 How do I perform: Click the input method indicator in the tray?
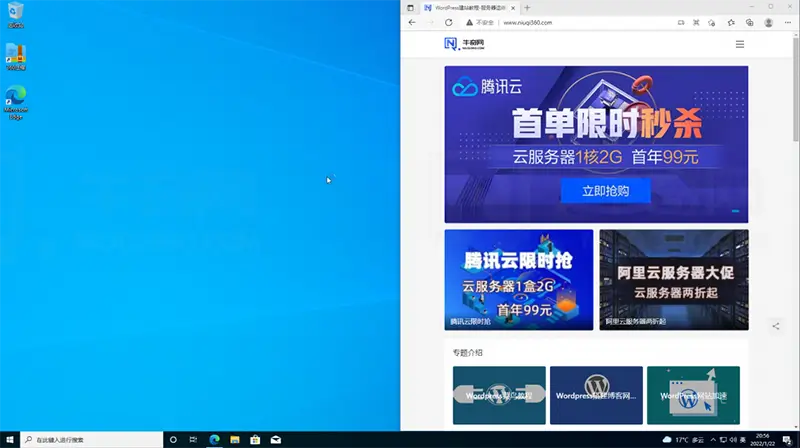[x=743, y=439]
